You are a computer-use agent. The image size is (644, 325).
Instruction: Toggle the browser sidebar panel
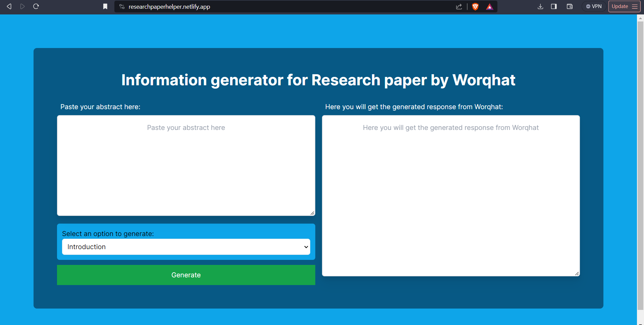tap(554, 6)
